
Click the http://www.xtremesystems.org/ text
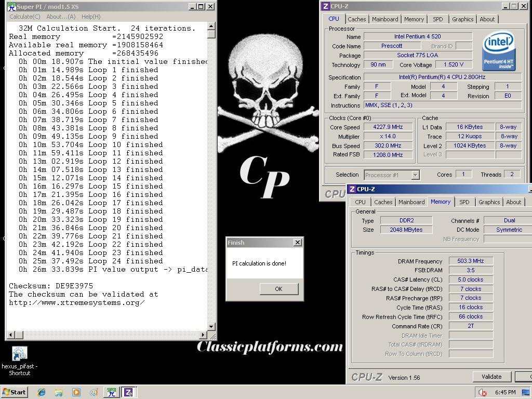(x=77, y=302)
